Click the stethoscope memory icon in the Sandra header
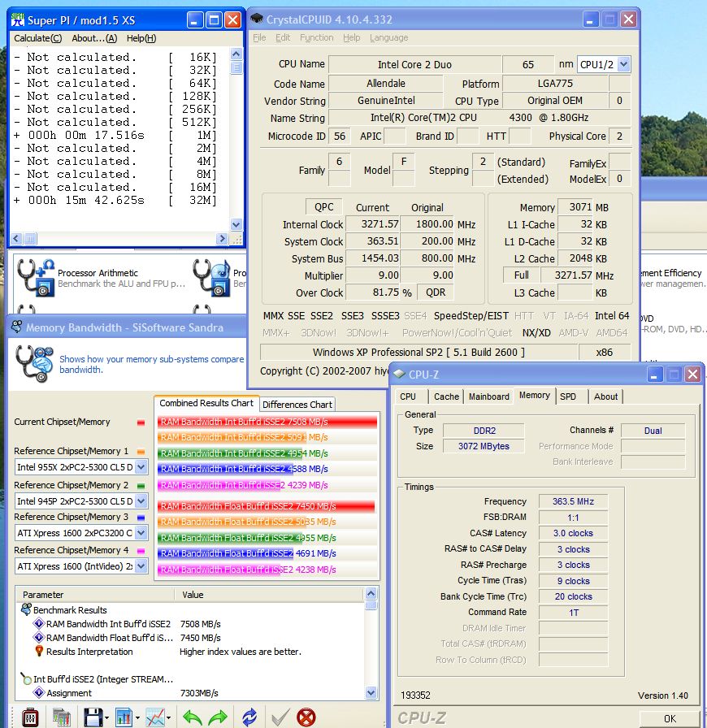Screen dimensions: 707x728 tap(34, 363)
